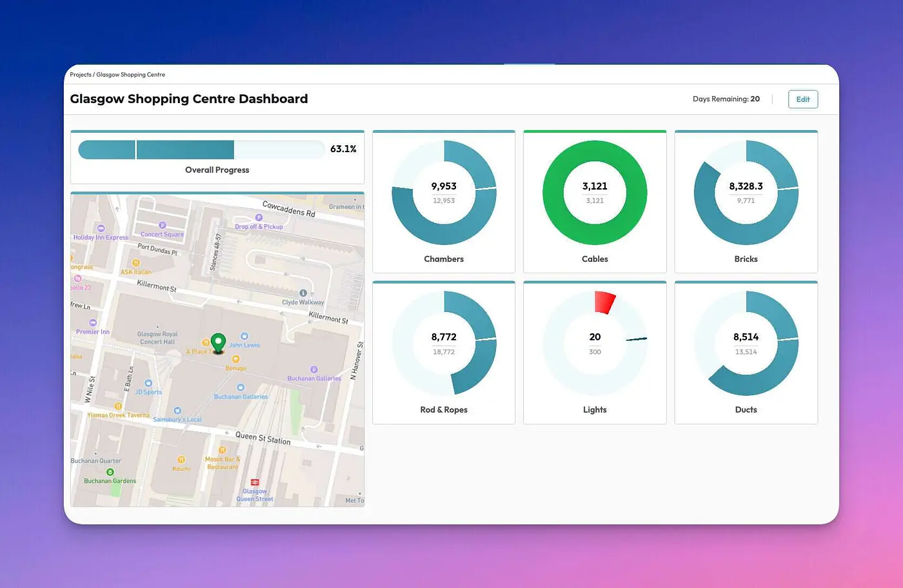
Task: Click the JD Sports shop icon
Action: click(148, 384)
